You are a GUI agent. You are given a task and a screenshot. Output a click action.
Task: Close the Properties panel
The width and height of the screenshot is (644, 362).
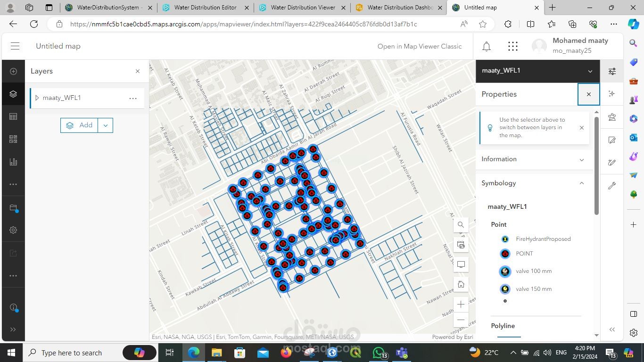click(x=589, y=94)
